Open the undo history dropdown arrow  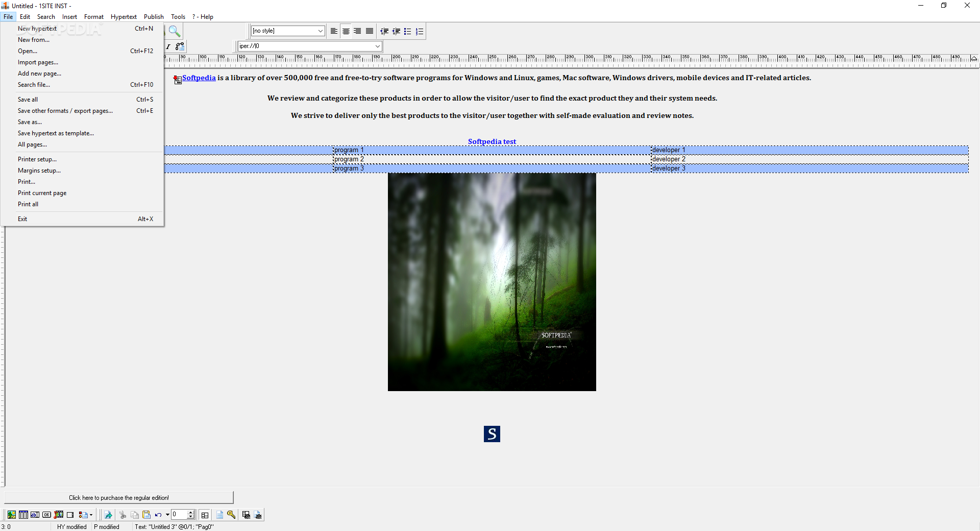(x=167, y=515)
